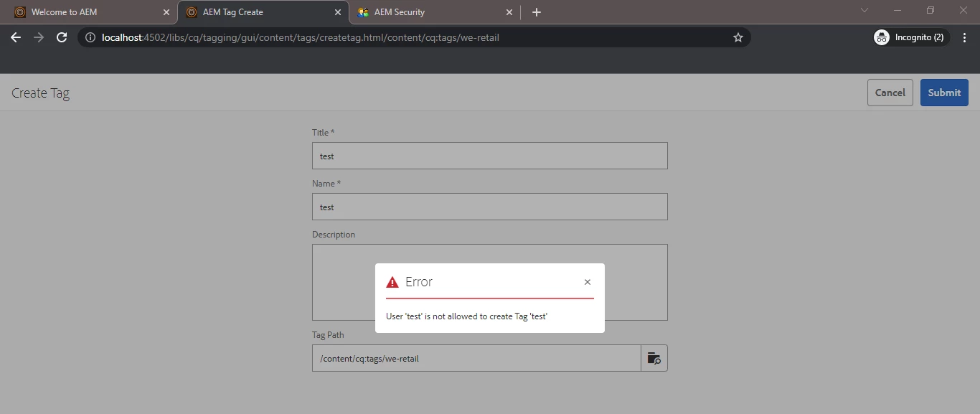Switch to the AEM Tag Create tab
Image resolution: width=980 pixels, height=414 pixels.
[x=263, y=12]
